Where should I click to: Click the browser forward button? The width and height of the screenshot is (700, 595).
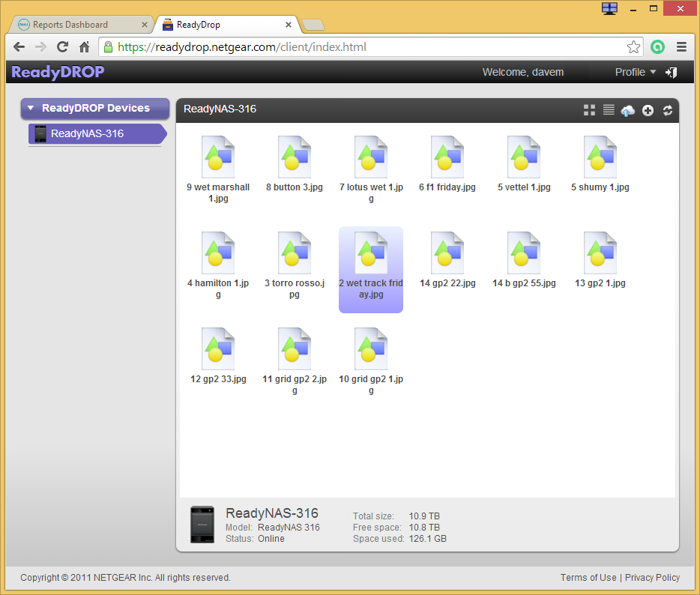[x=40, y=47]
